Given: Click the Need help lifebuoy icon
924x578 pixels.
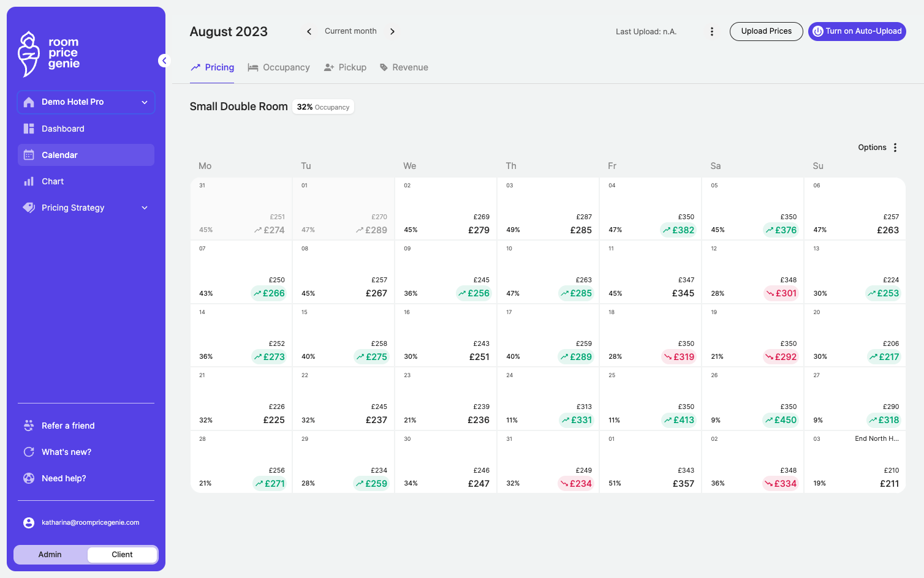Looking at the screenshot, I should coord(29,478).
